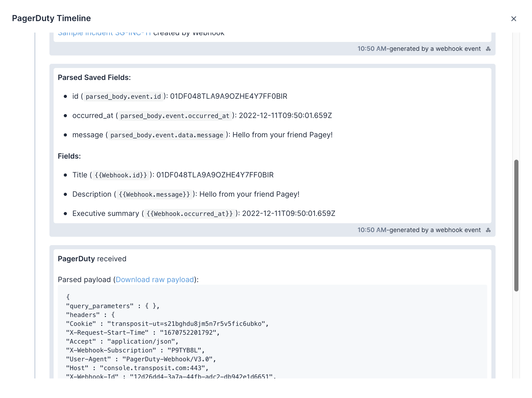The height and width of the screenshot is (398, 532).
Task: Click webhook icon beside Parsed Saved Fields entry footer
Action: [x=488, y=230]
